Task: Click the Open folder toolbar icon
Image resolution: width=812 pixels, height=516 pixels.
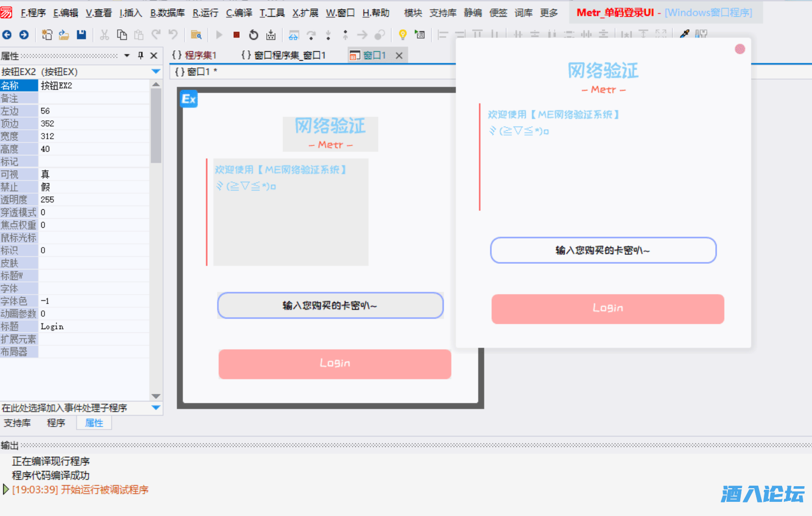Action: coord(64,35)
